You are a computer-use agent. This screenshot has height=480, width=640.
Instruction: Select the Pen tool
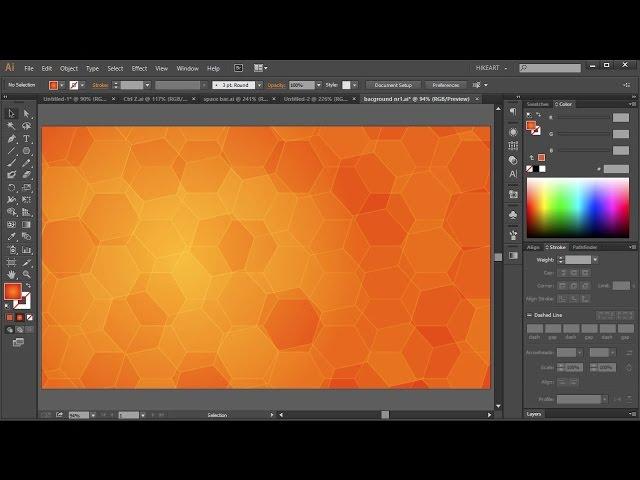click(11, 139)
